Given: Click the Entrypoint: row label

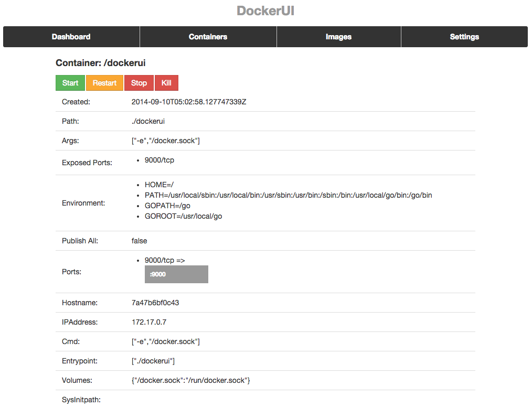Looking at the screenshot, I should (x=80, y=361).
